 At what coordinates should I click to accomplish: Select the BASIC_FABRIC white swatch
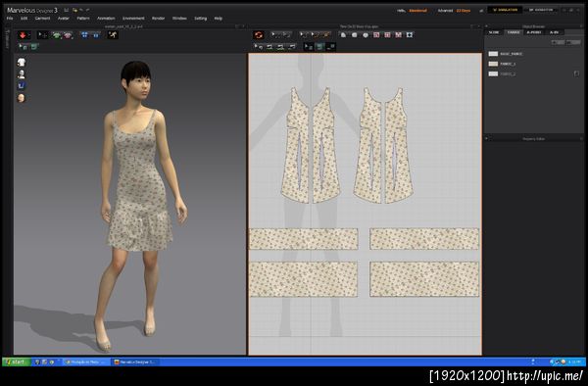(493, 54)
